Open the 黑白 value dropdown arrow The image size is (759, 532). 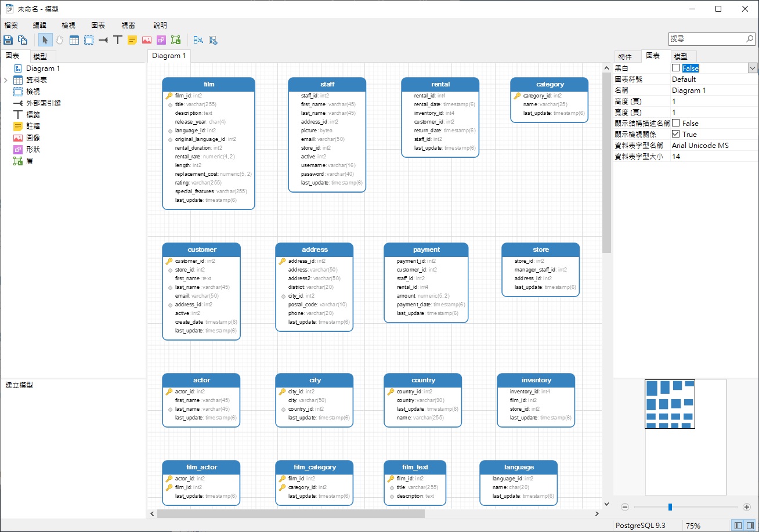(x=753, y=68)
